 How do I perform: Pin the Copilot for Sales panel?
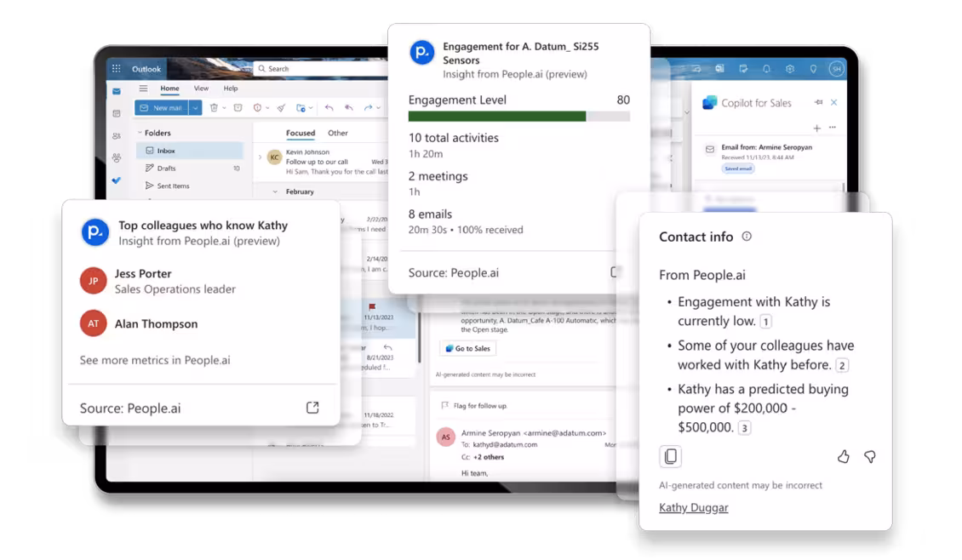[818, 102]
